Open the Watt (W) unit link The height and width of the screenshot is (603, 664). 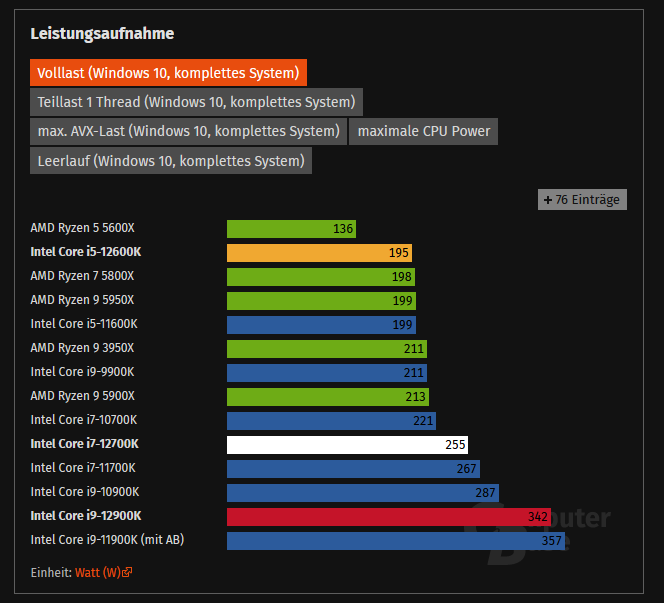coord(98,573)
